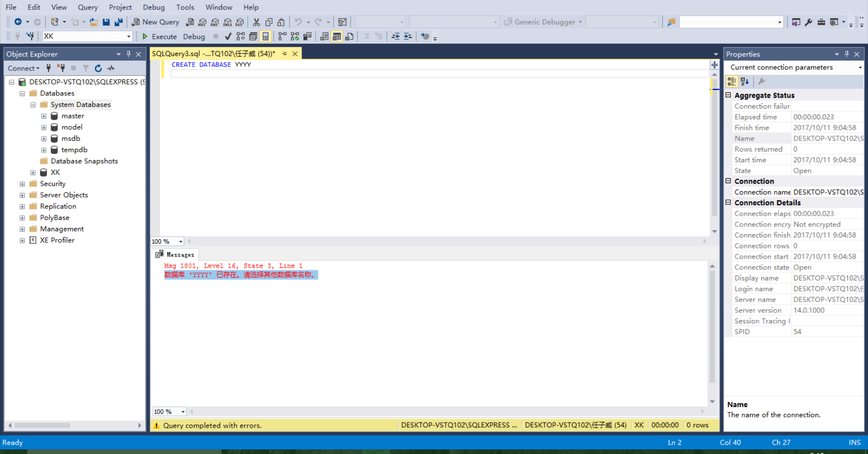Click the DAX query icon
Screen dimensions: 868x454
(240, 22)
